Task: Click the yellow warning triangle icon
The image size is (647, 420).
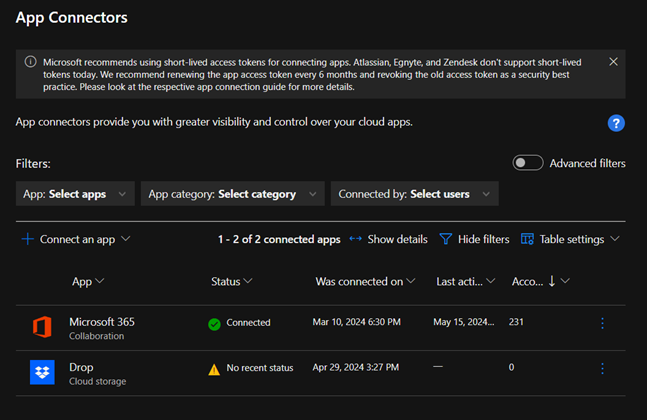Action: coord(214,369)
